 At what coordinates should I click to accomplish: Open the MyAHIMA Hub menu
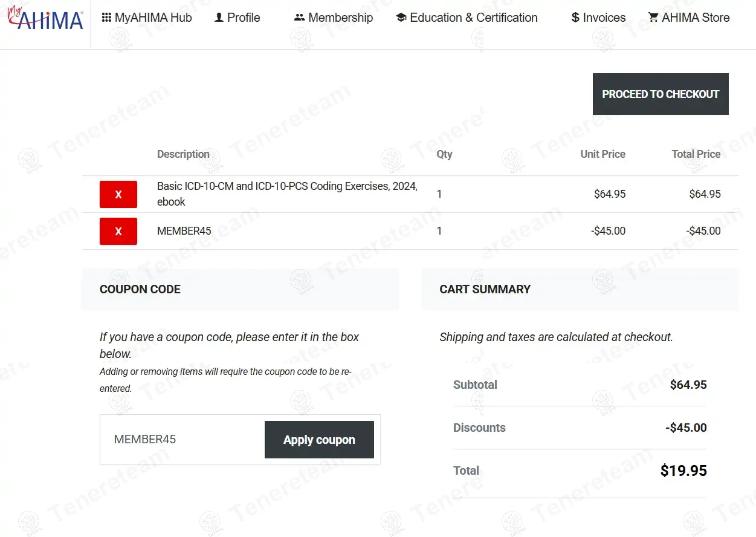(153, 18)
